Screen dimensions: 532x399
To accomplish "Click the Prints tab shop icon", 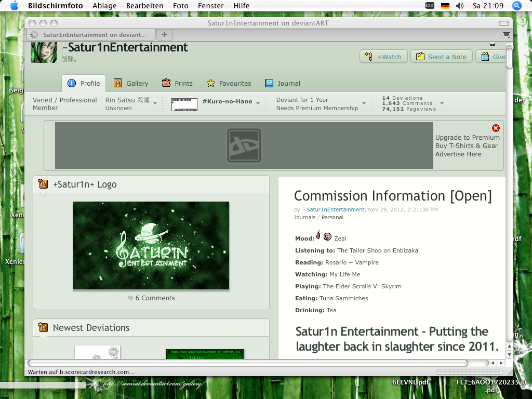I will [166, 83].
